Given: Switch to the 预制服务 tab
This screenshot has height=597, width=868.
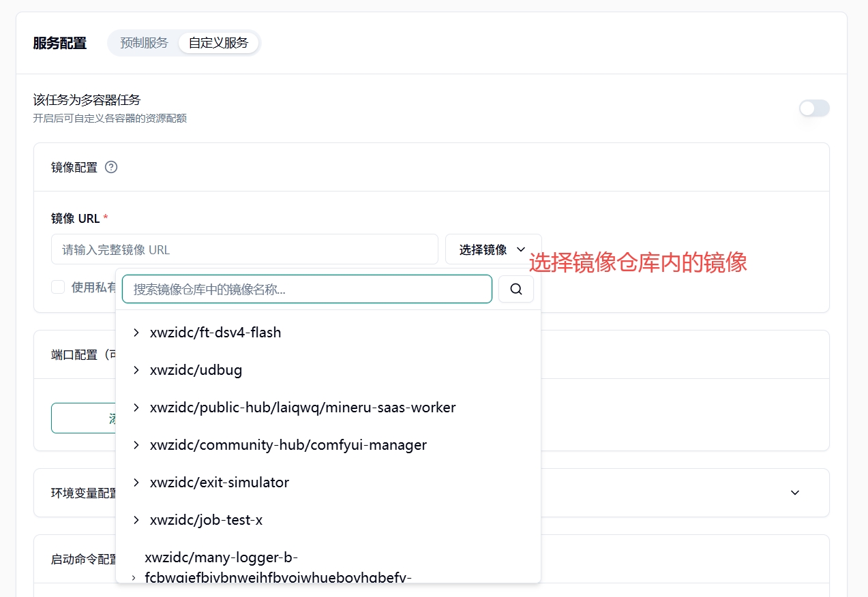Looking at the screenshot, I should tap(144, 43).
